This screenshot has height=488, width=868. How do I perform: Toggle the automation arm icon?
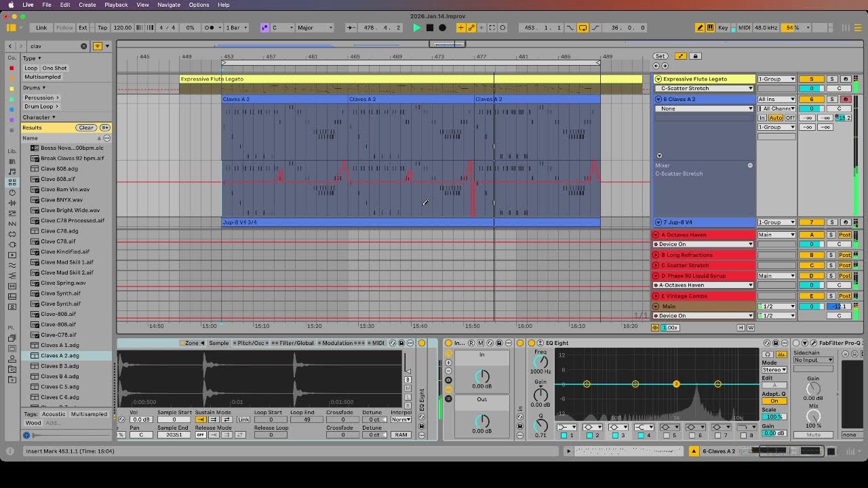pyautogui.click(x=471, y=28)
